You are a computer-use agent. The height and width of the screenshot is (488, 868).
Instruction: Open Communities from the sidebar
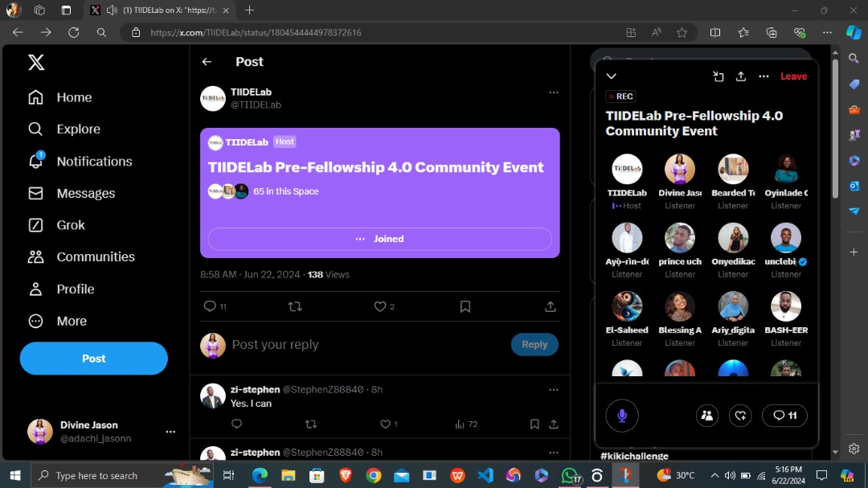(x=96, y=256)
